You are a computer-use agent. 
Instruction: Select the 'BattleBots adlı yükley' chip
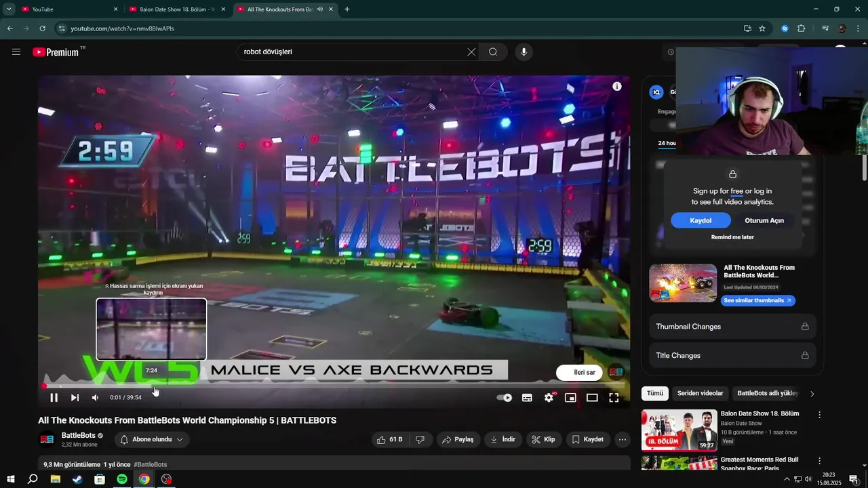[x=768, y=393]
